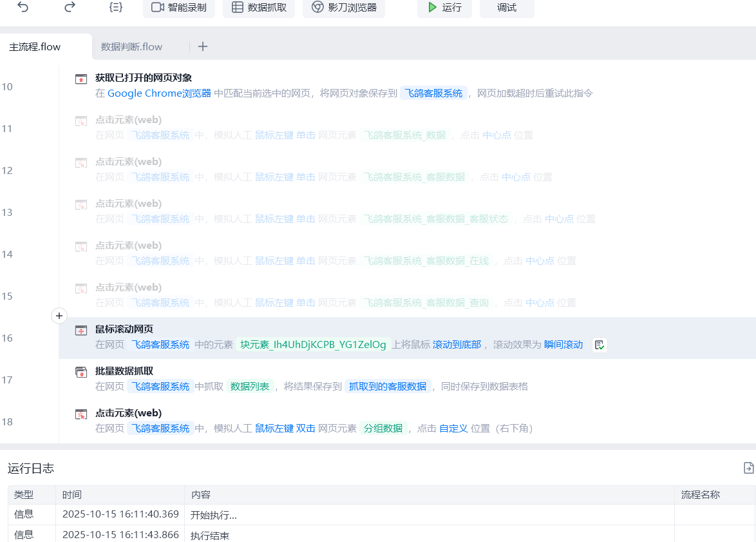Click the 批量数据抓取 step icon
756x542 pixels.
[x=81, y=372]
